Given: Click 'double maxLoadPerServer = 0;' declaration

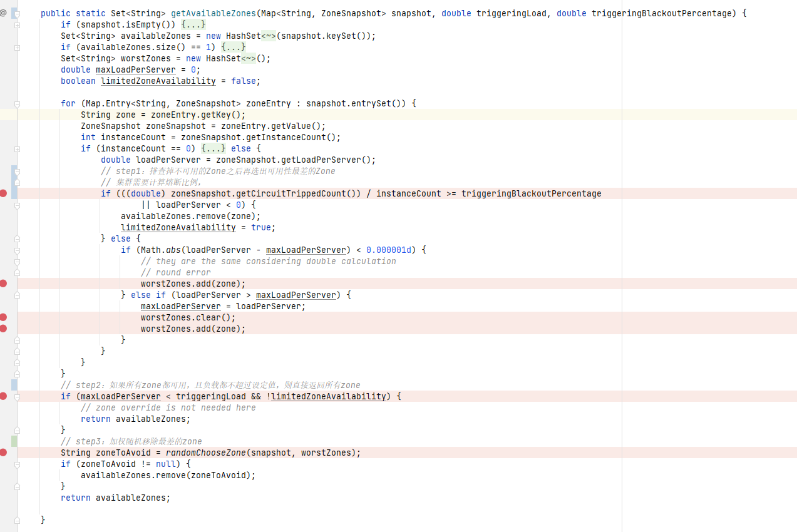Looking at the screenshot, I should tap(130, 69).
